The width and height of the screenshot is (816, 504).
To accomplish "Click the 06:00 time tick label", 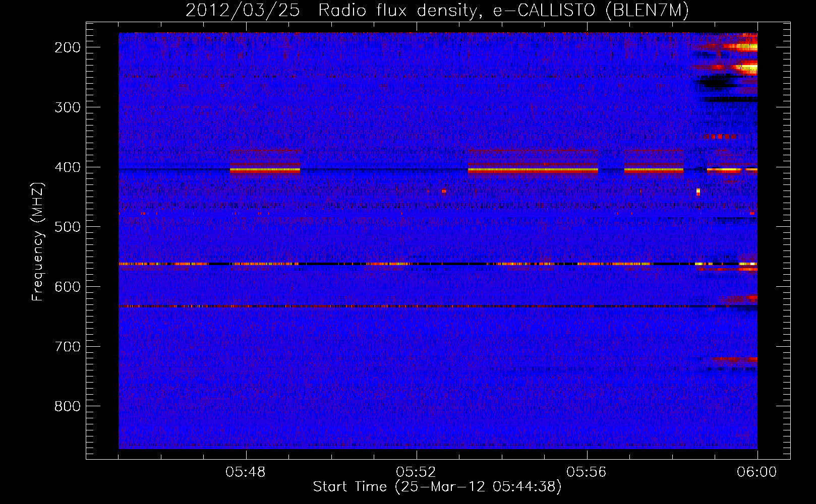I will pyautogui.click(x=757, y=472).
